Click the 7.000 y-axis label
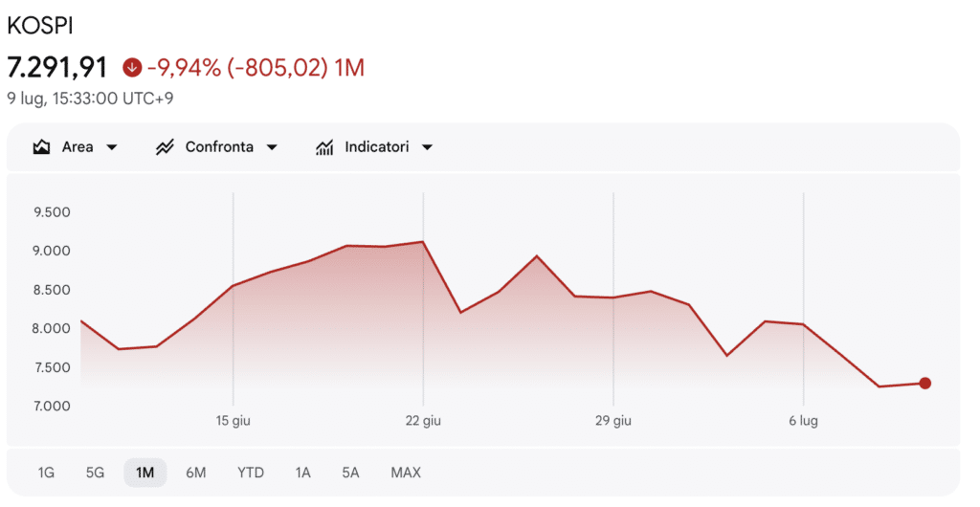Viewport: 980px width, 507px height. click(52, 406)
